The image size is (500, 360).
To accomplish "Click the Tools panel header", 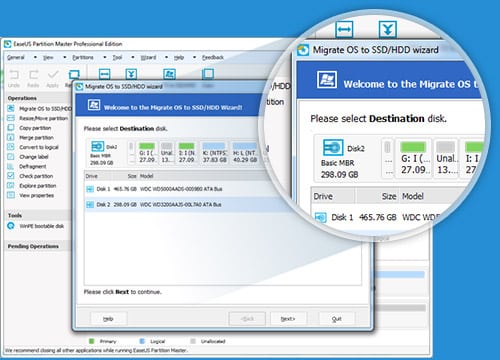I will click(38, 216).
